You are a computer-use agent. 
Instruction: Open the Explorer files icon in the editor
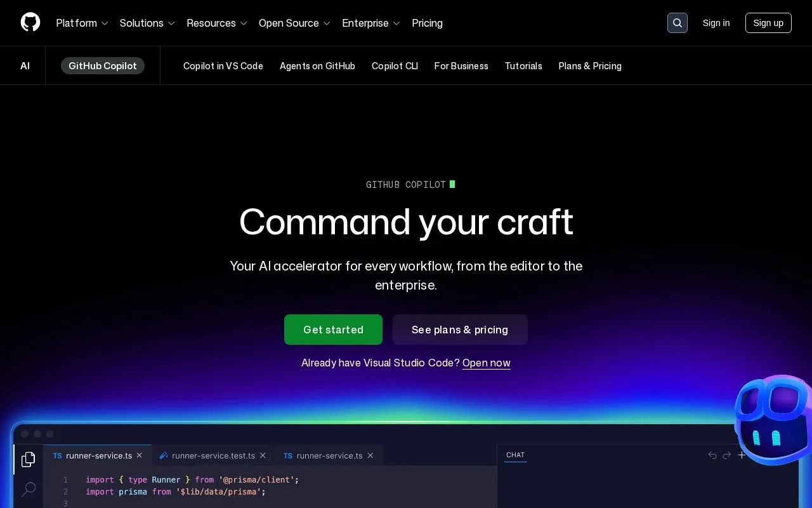[29, 459]
